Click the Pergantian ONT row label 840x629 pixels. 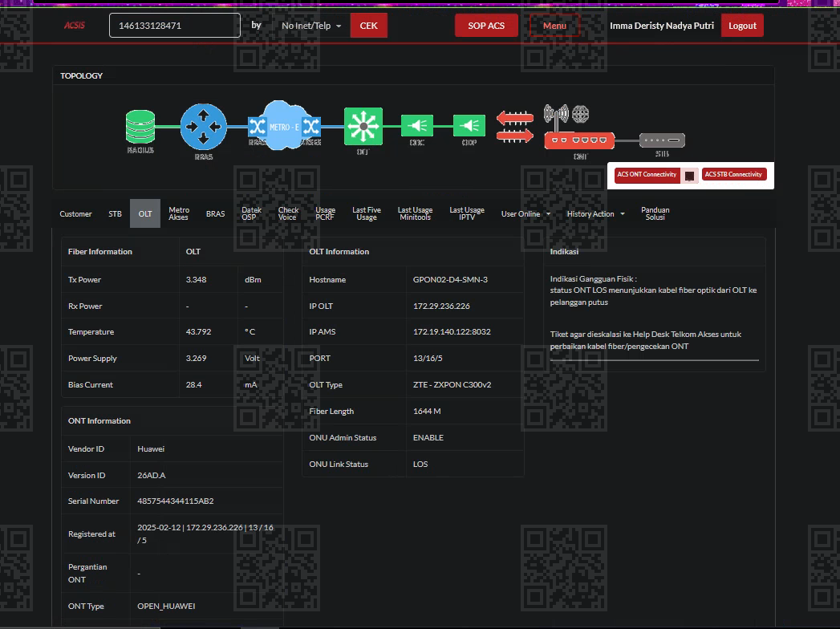(x=87, y=573)
